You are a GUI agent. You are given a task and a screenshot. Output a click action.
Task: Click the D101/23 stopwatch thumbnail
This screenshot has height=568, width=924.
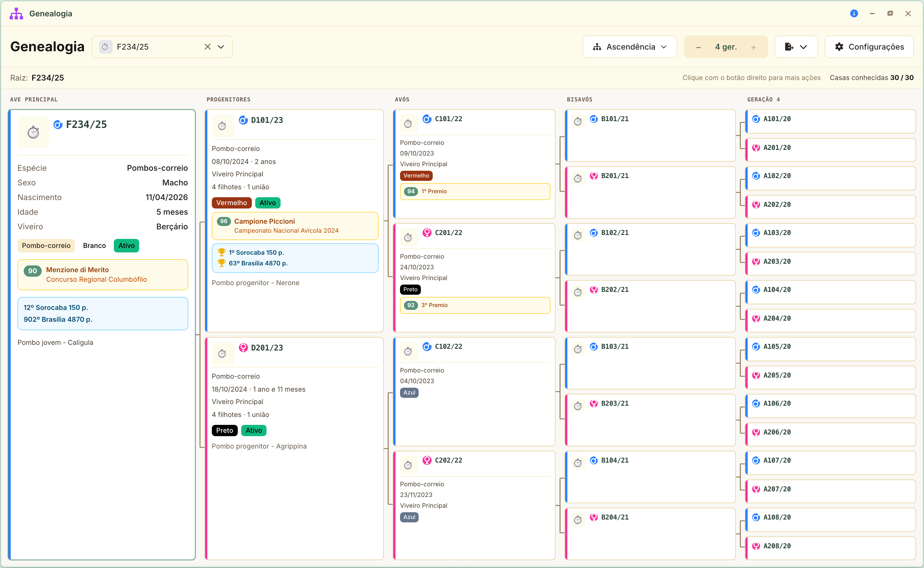point(223,126)
